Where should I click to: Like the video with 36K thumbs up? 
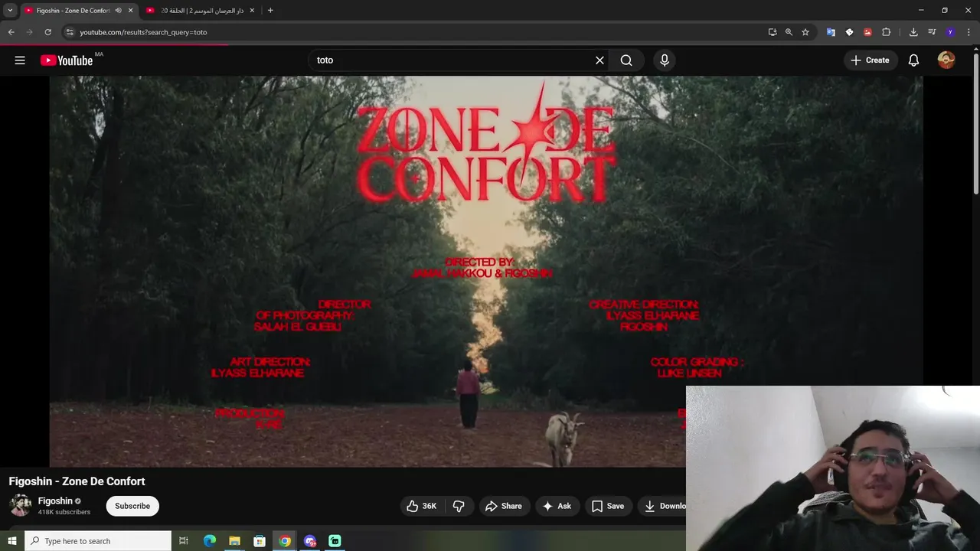(x=420, y=506)
